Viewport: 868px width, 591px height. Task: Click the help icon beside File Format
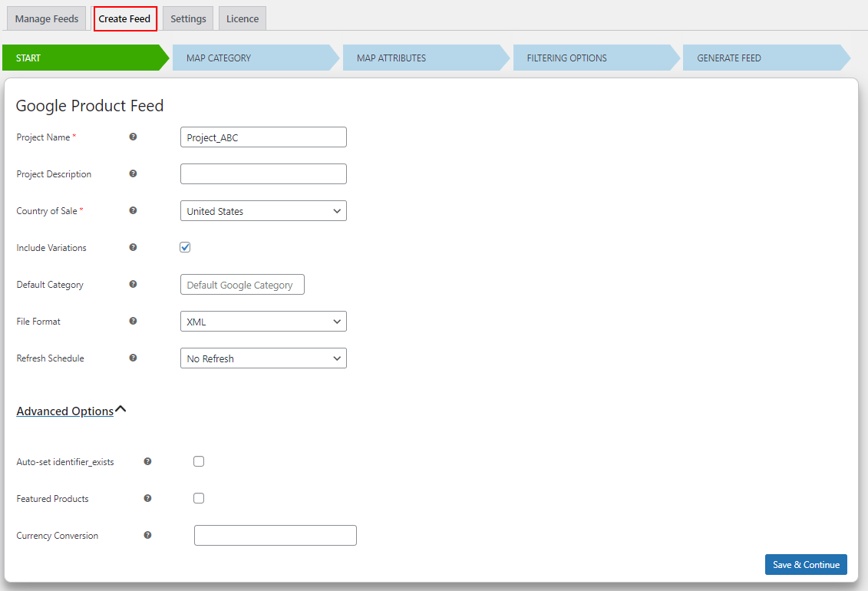pos(133,321)
